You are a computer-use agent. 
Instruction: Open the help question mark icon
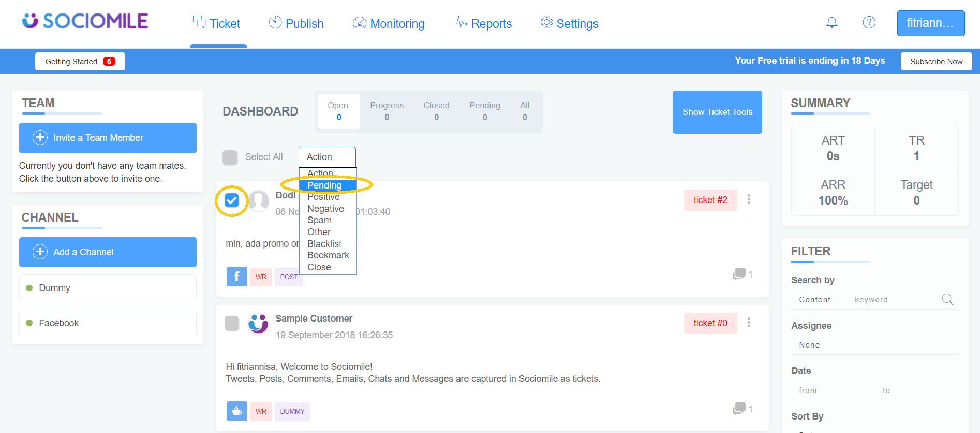[869, 22]
